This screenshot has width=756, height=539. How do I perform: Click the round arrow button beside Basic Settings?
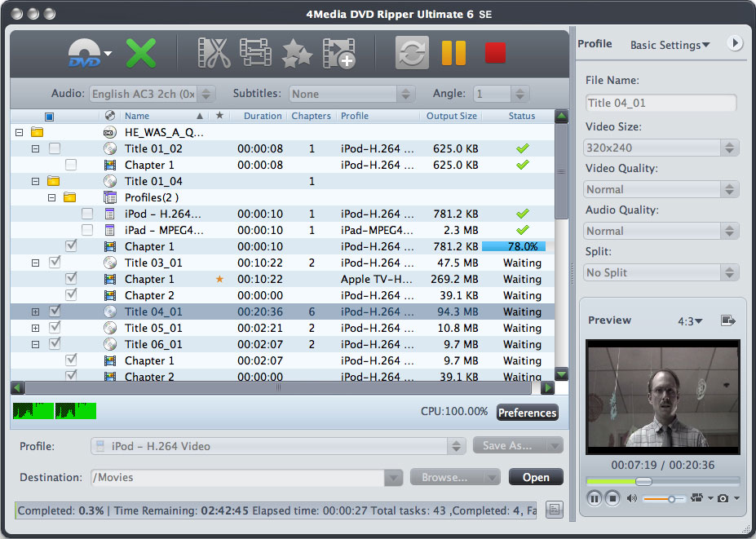pos(734,43)
